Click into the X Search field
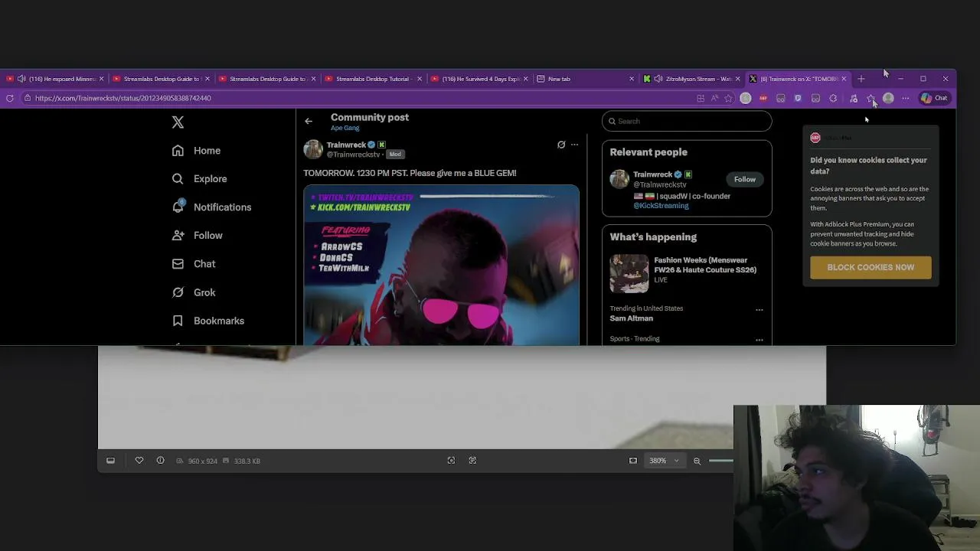Screen dimensions: 980x551 687,121
